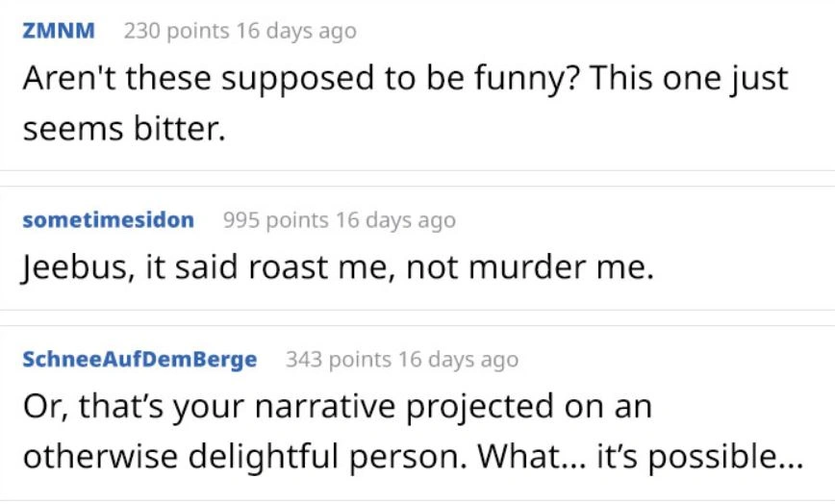Click the "seems bitter." comment line

pos(123,126)
